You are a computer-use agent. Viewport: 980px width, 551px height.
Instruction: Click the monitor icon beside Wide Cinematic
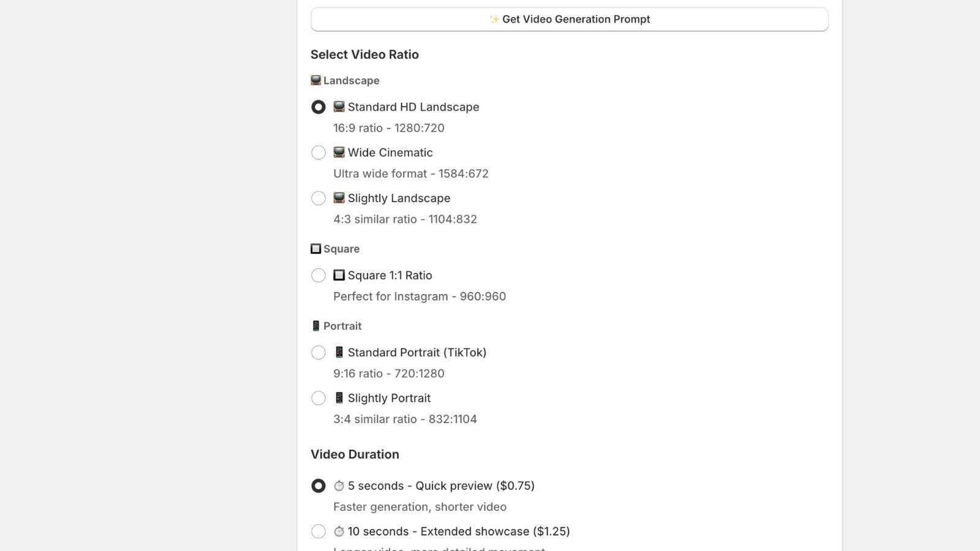(x=339, y=152)
